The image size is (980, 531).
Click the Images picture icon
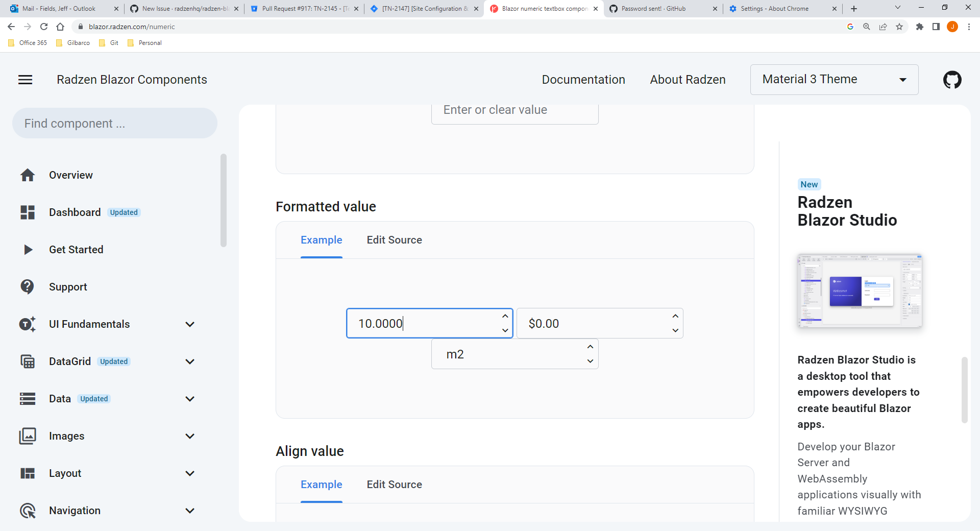click(28, 436)
